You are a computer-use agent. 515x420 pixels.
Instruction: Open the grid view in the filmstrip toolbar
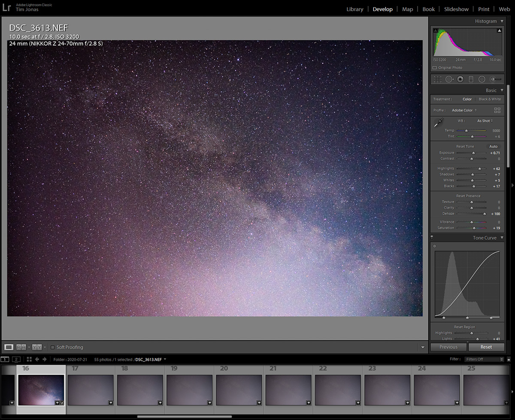29,359
